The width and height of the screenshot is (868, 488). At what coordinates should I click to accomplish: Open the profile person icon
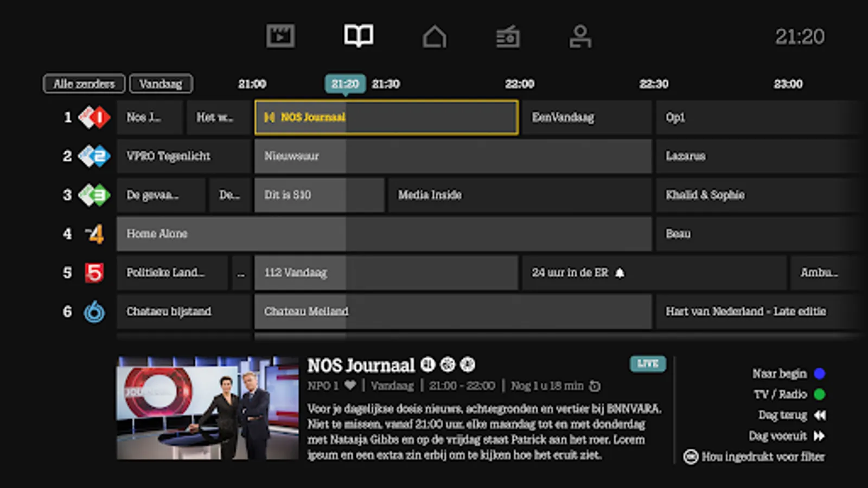coord(580,37)
